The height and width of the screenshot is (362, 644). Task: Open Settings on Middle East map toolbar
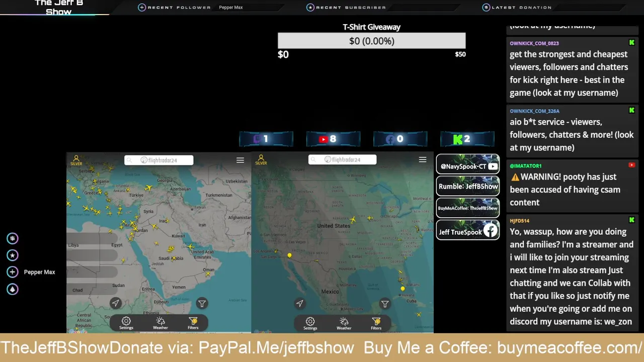[x=126, y=323]
